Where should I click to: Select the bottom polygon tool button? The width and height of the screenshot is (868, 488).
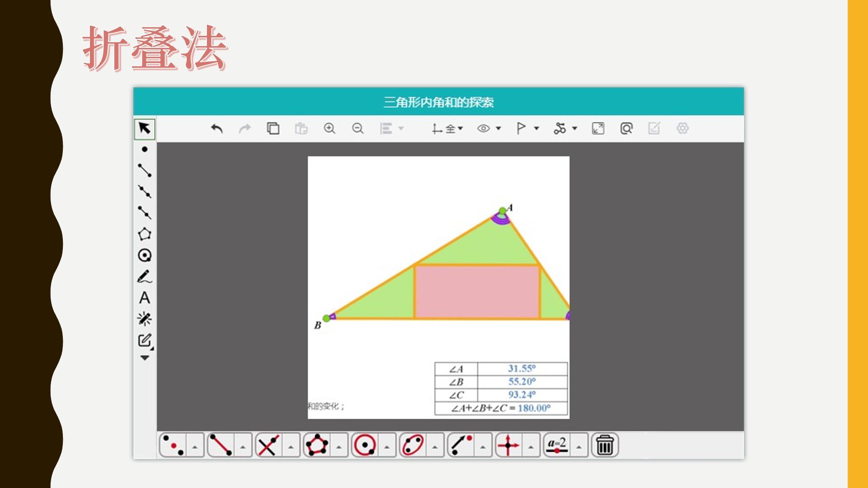click(x=316, y=446)
